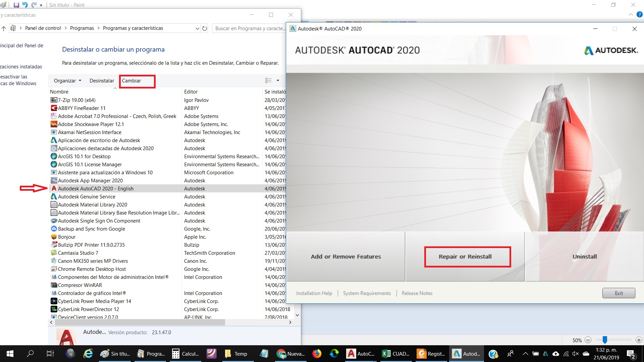Click the Repair or Reinstall button
Screen dimensions: 644x362
click(467, 256)
